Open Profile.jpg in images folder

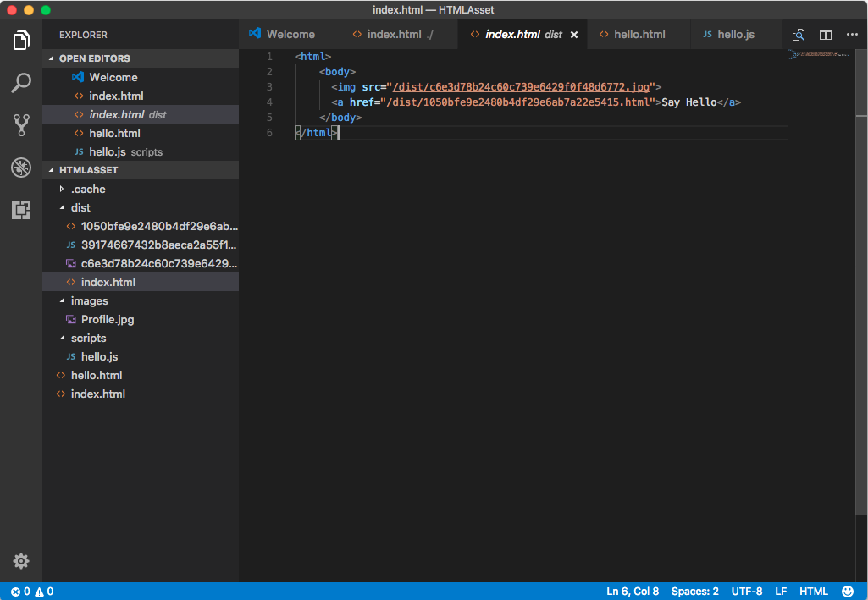coord(141,319)
